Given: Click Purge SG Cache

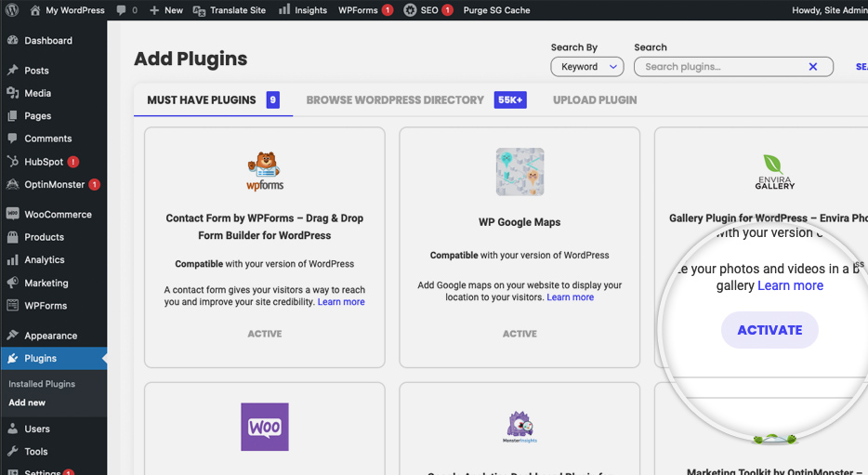Looking at the screenshot, I should click(496, 10).
